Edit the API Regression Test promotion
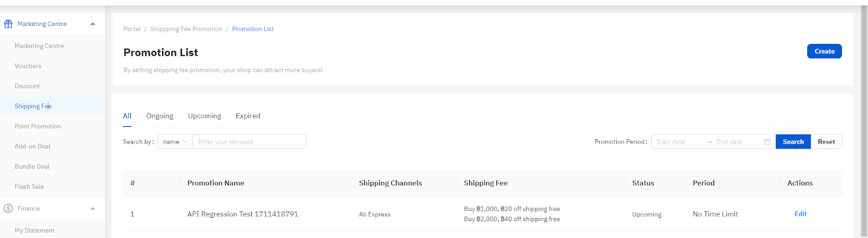 coord(800,214)
